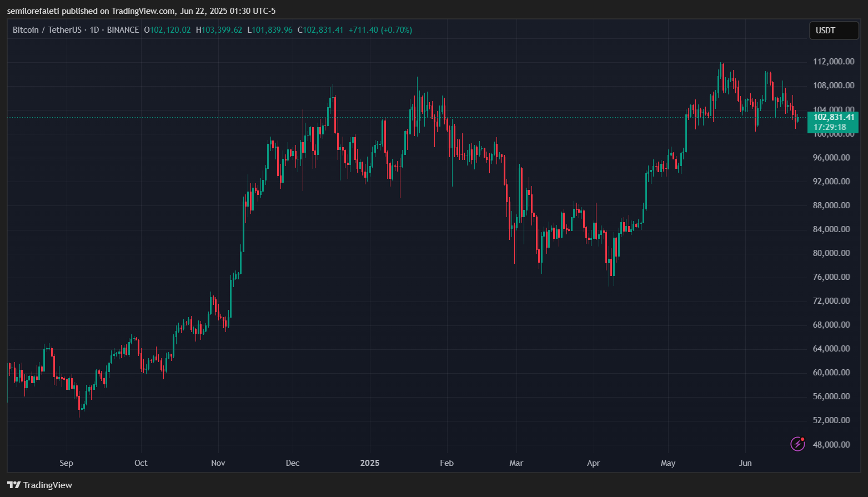Screen dimensions: 868x497
Task: Click the open value O102,120.02
Action: click(x=167, y=30)
